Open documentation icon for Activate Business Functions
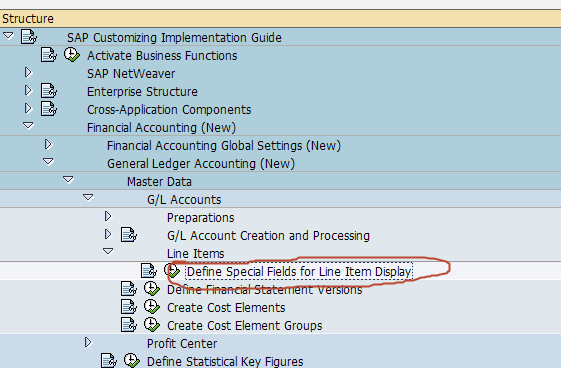The image size is (561, 368). [49, 55]
